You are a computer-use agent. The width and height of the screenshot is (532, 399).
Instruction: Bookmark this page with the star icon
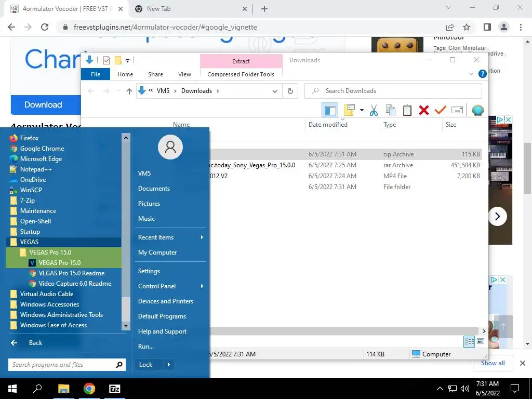(467, 27)
